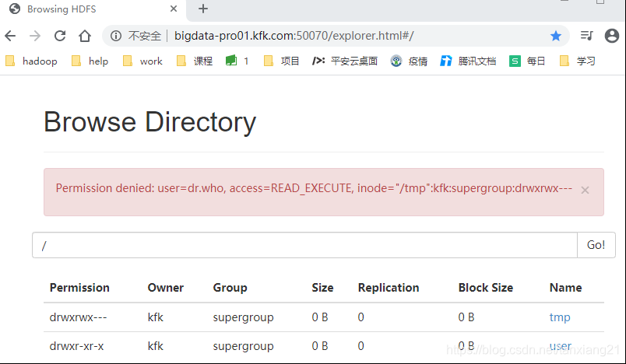Open the Chrome profile avatar menu
This screenshot has height=364, width=626.
coord(612,36)
